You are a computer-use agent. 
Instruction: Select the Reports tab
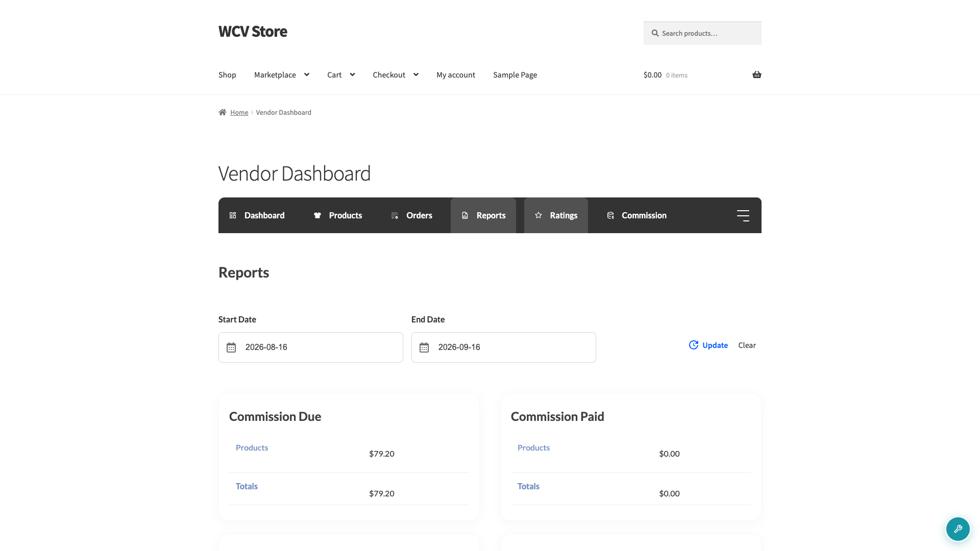point(483,215)
